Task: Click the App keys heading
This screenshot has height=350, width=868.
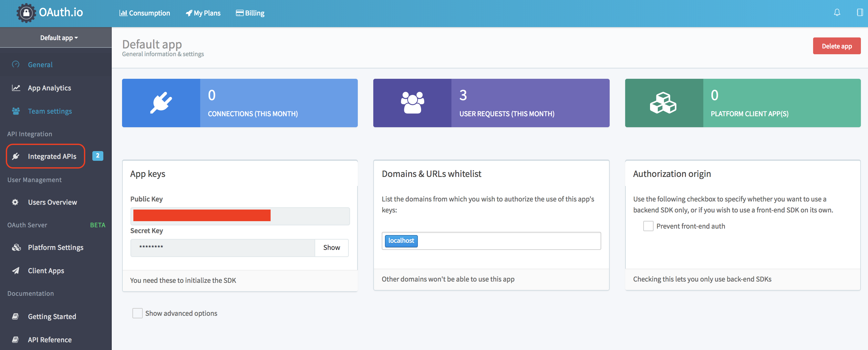Action: coord(148,174)
